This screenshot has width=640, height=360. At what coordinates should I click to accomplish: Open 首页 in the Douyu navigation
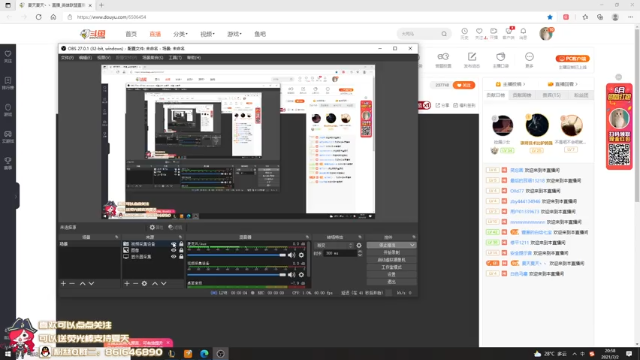pos(131,34)
